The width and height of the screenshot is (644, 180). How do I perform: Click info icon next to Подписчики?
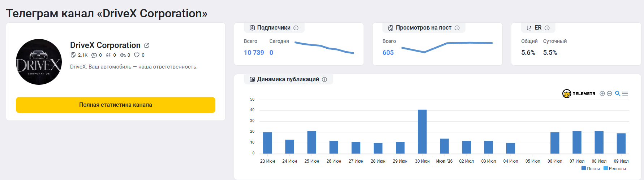pos(296,28)
